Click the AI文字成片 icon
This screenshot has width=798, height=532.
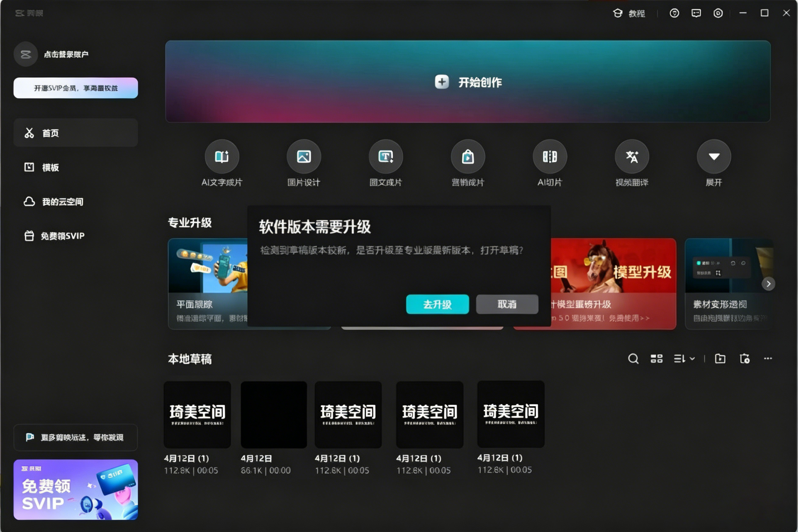(x=221, y=157)
